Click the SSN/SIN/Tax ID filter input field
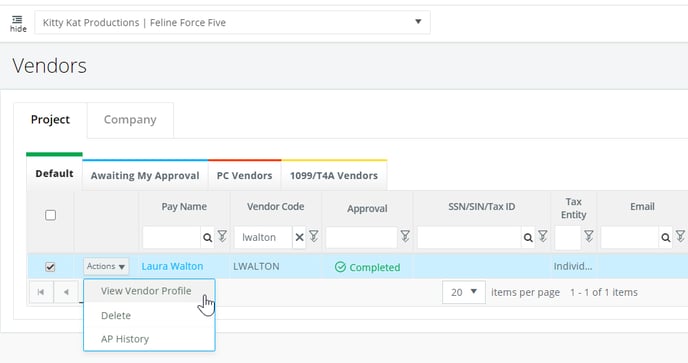 pos(469,237)
